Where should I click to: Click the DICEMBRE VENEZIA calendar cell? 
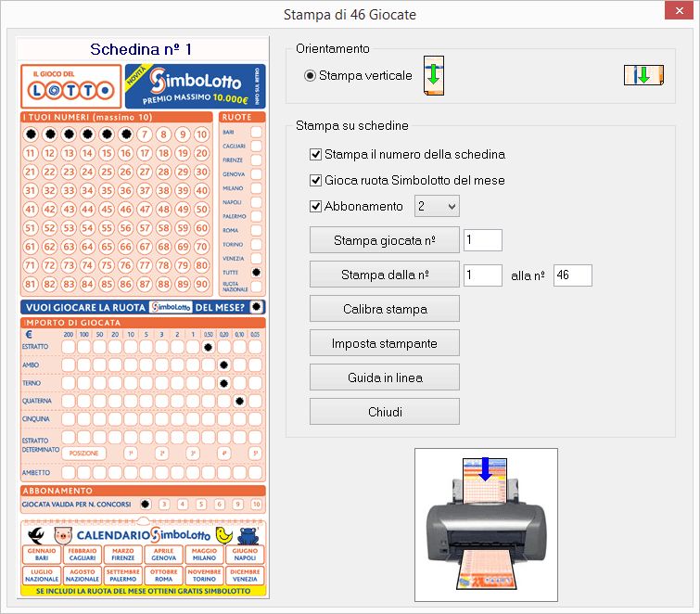(x=245, y=575)
